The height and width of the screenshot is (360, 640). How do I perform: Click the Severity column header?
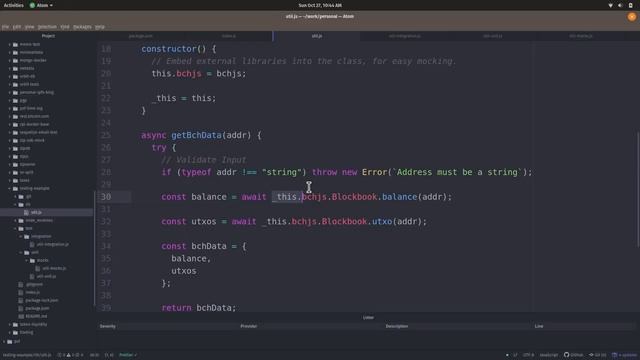coord(108,326)
